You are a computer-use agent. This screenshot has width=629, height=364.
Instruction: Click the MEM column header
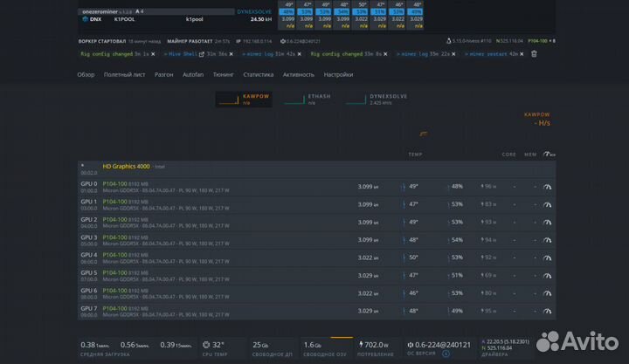pyautogui.click(x=530, y=155)
